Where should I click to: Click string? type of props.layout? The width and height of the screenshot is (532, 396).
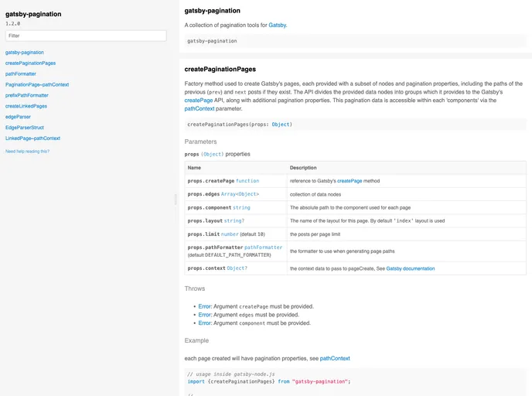(x=234, y=220)
